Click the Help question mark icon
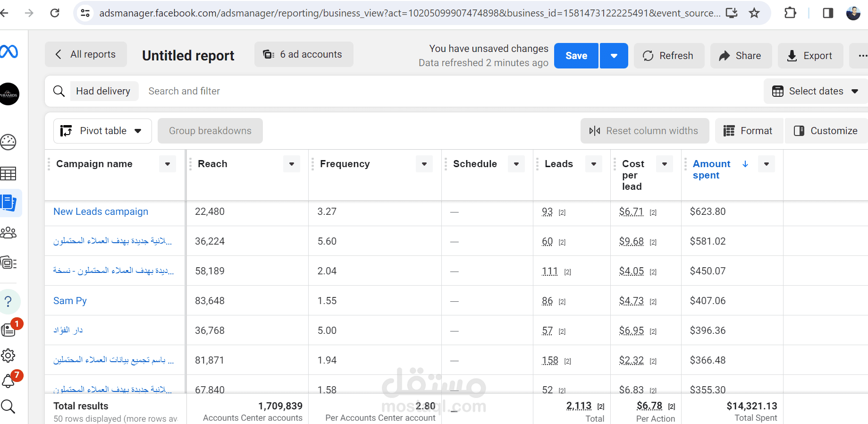The height and width of the screenshot is (424, 868). click(x=8, y=301)
